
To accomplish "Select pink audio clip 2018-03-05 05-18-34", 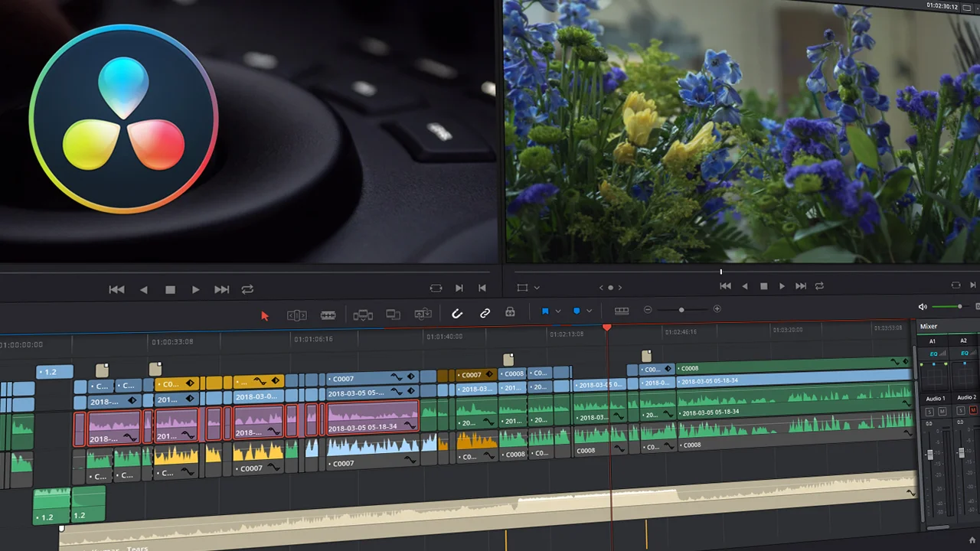I will tap(373, 419).
